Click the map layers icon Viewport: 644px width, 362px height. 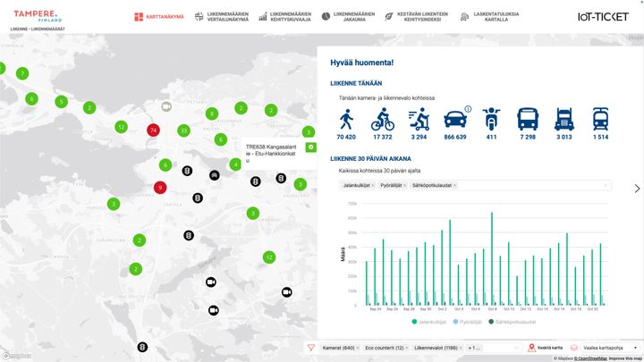(x=574, y=348)
